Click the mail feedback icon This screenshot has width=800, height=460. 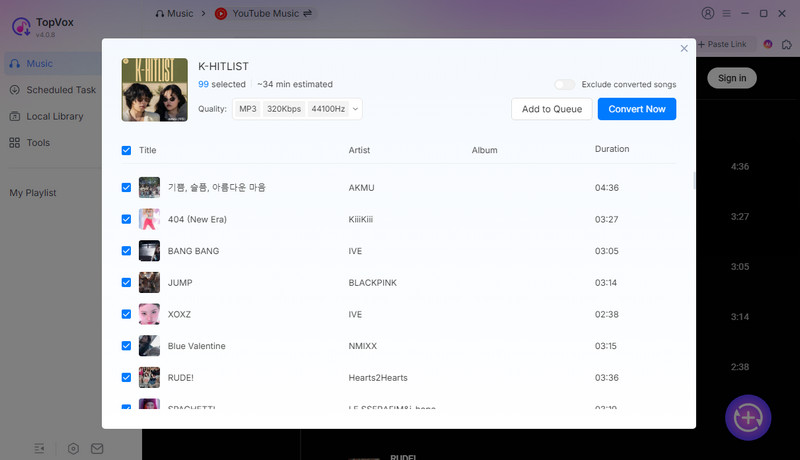[x=97, y=449]
